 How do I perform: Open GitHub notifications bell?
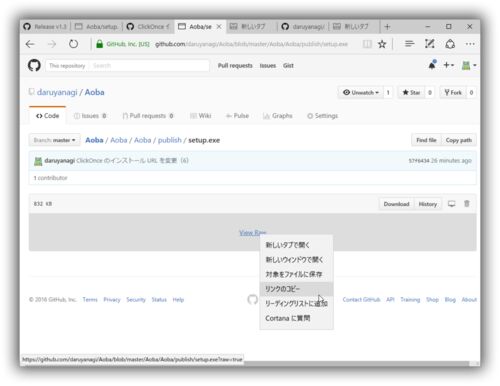(x=432, y=65)
